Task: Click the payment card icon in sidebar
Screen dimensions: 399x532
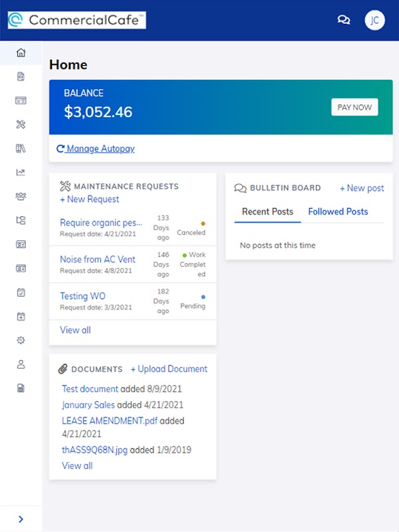Action: (21, 100)
